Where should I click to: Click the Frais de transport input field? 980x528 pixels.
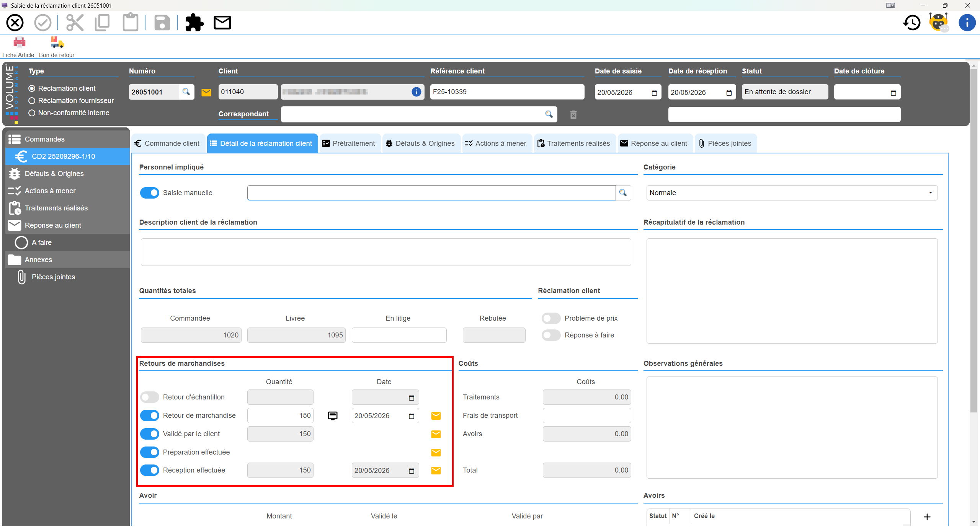click(586, 416)
